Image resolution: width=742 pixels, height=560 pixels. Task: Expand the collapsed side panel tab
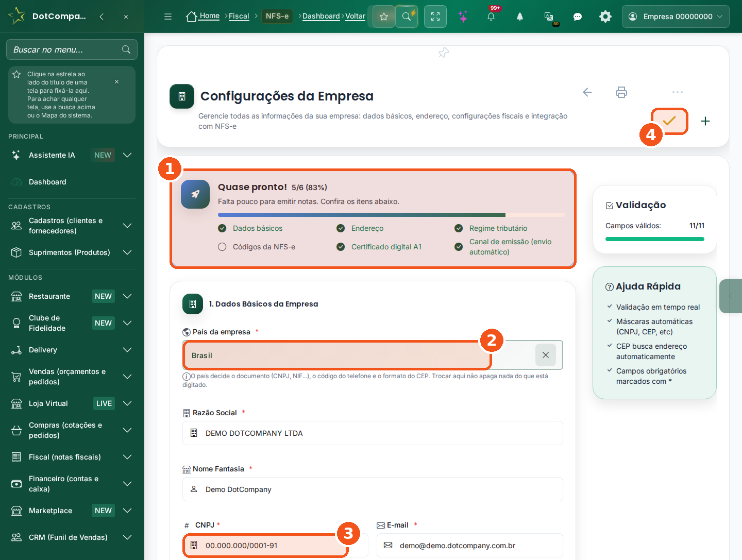point(731,296)
